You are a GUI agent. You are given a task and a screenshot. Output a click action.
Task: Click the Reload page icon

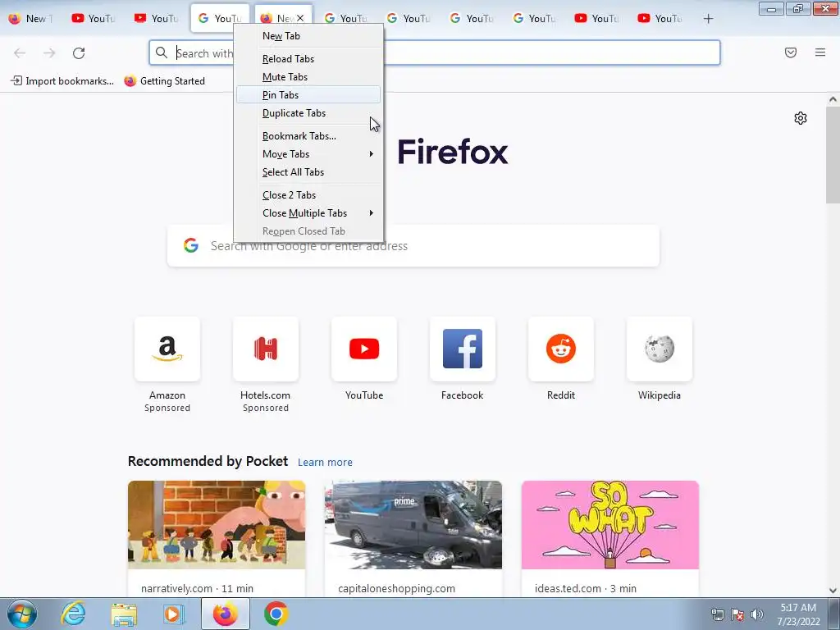click(x=79, y=52)
